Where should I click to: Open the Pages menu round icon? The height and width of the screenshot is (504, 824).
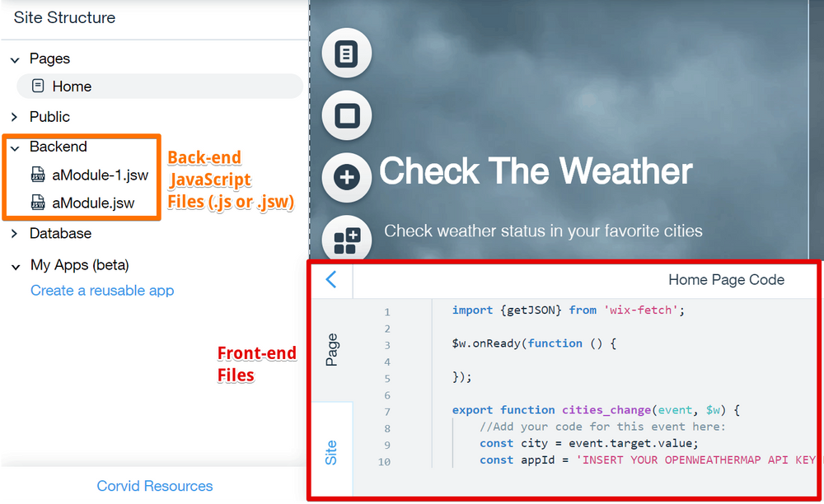click(347, 53)
